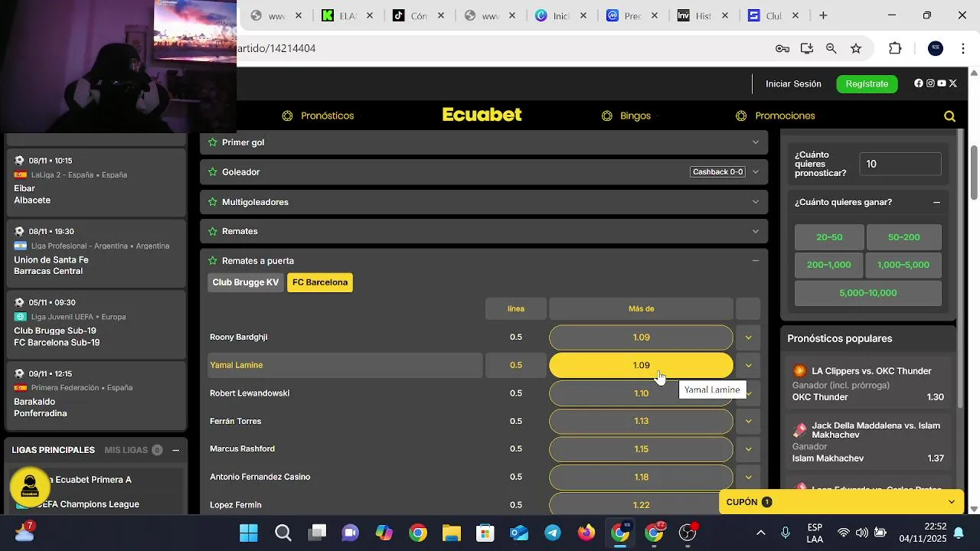
Task: Expand the Primer gol market chevron
Action: [x=756, y=142]
